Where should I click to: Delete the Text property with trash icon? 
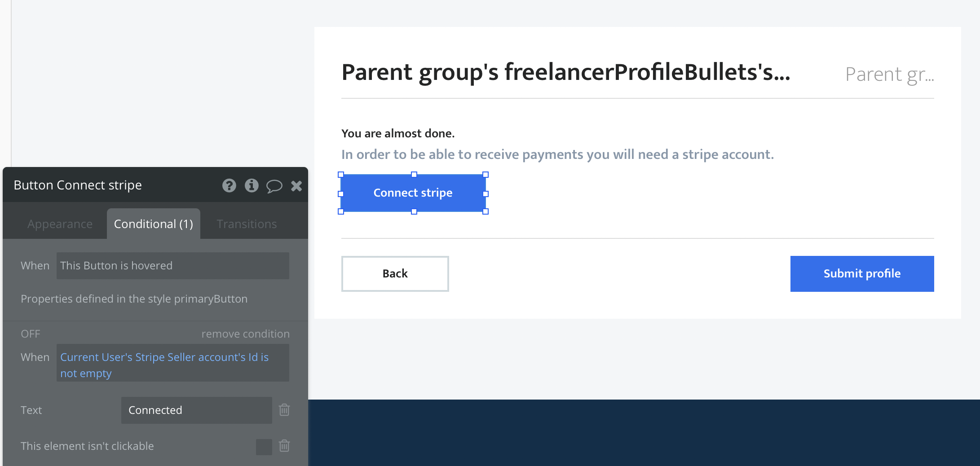284,410
